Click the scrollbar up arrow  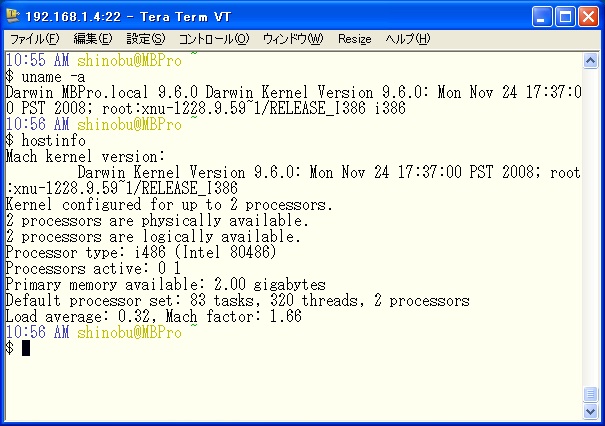590,60
